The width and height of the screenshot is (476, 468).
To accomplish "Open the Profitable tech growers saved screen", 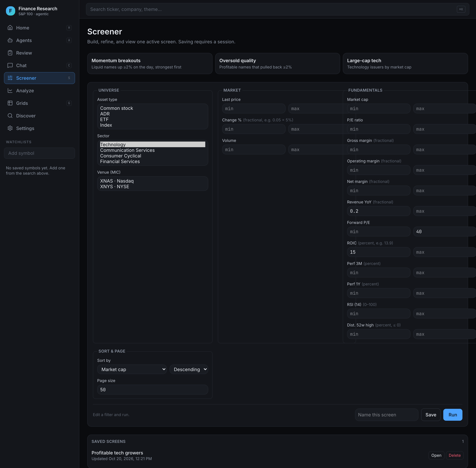I will click(436, 455).
